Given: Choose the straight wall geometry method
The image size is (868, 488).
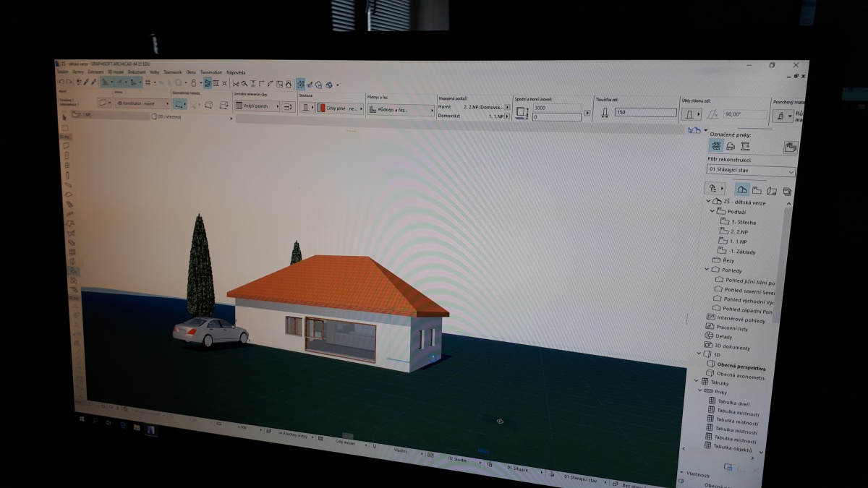Looking at the screenshot, I should (x=179, y=104).
